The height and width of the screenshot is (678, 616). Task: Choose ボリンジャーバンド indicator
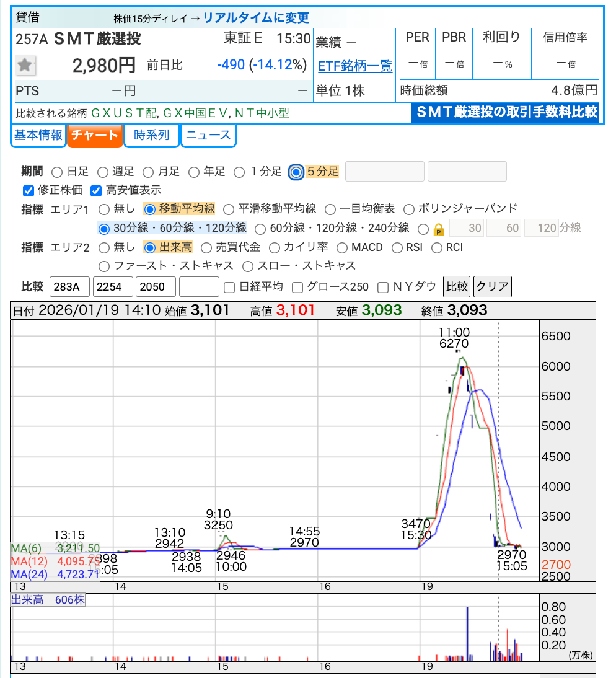point(409,209)
